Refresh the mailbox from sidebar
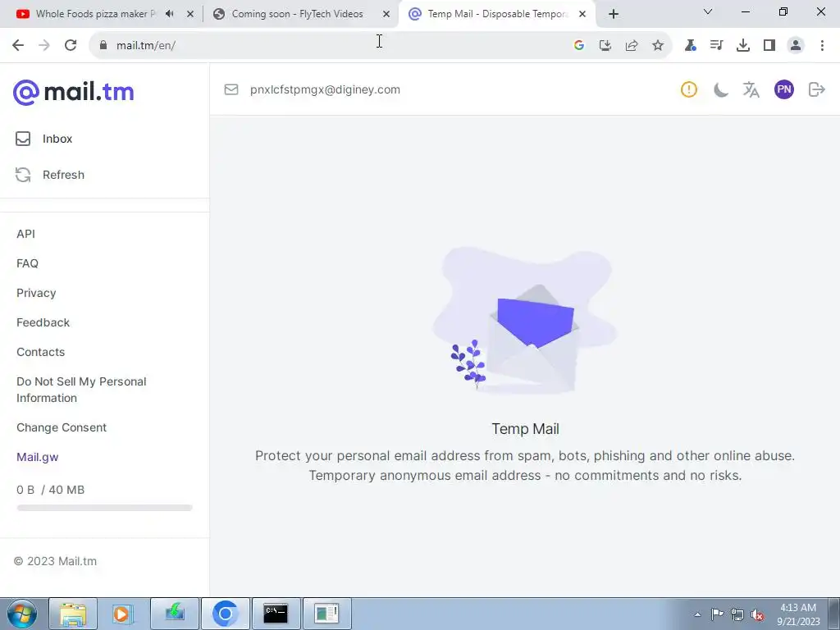Screen dimensions: 840x630 (x=50, y=175)
